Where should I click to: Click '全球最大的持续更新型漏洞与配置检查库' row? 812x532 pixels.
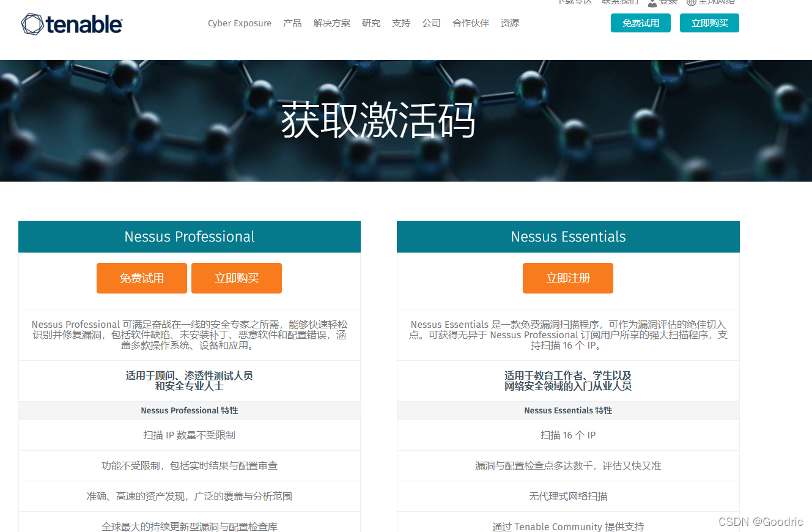(x=190, y=522)
